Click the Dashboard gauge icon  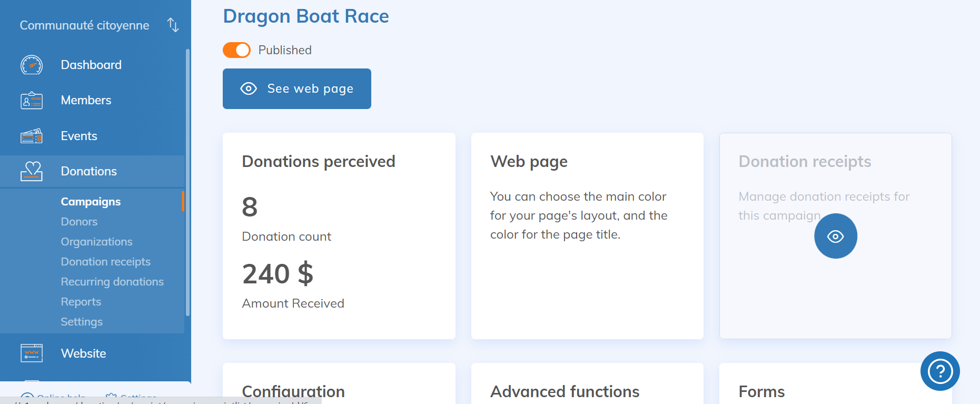32,65
